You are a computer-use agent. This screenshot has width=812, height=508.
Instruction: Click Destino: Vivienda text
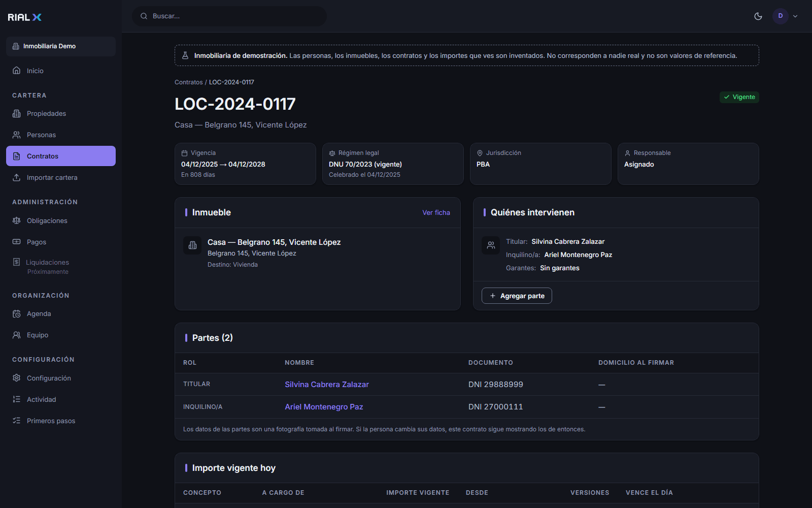232,265
